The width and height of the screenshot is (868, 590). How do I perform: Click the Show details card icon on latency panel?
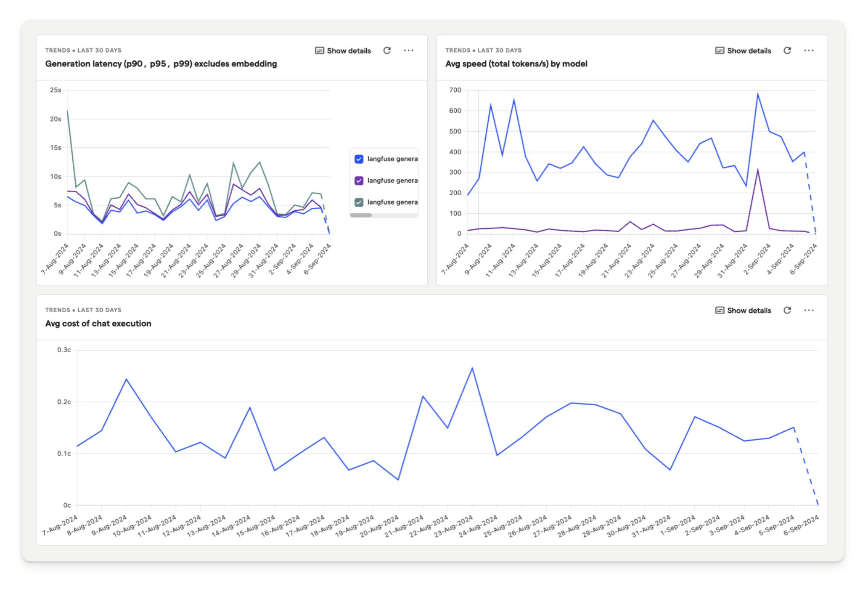point(319,50)
